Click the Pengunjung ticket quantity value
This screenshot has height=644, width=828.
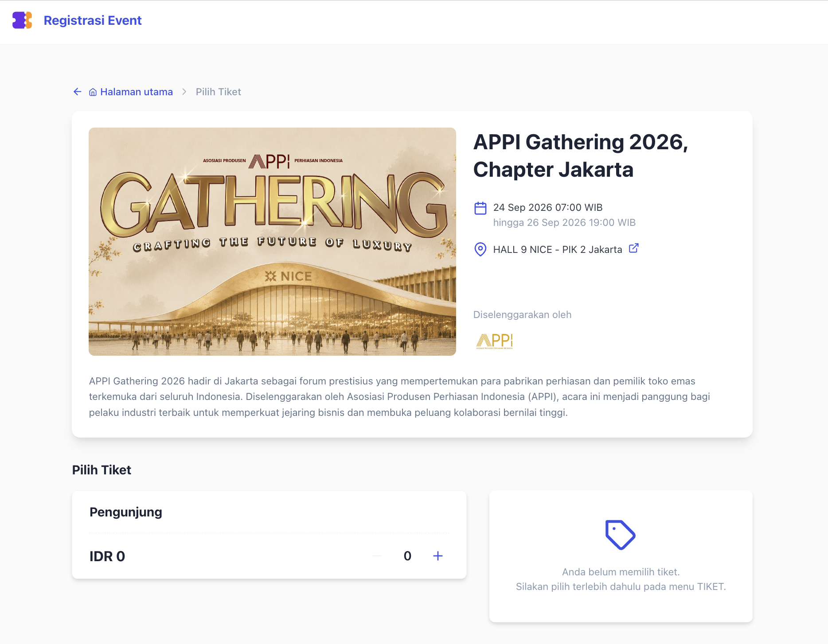[x=407, y=556]
